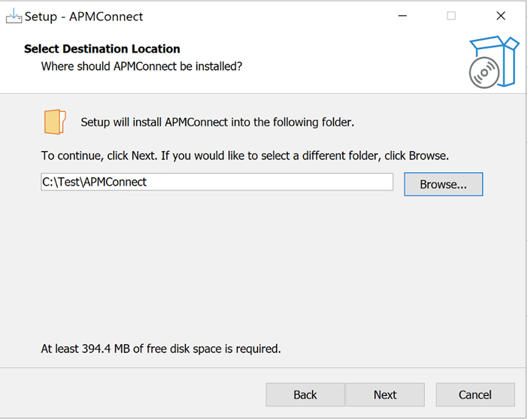Click the text C:\Test\APMConnect in the path box
528x420 pixels.
coord(94,182)
